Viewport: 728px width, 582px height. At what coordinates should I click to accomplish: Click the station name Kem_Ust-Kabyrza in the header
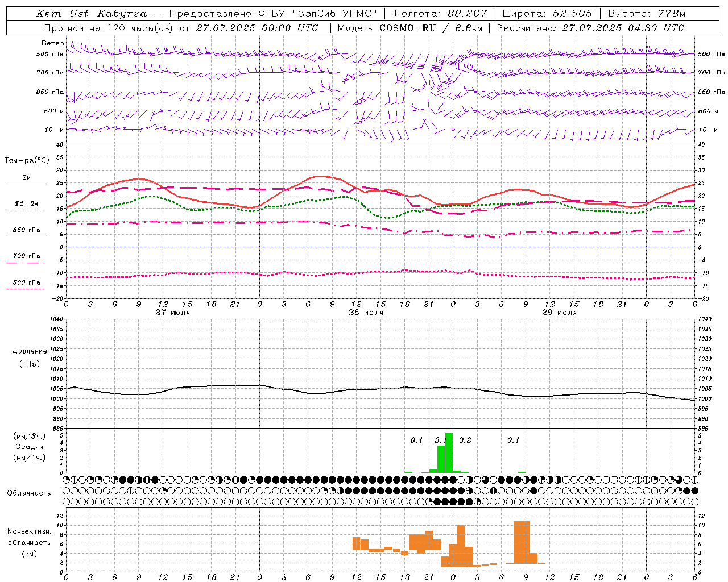(92, 14)
